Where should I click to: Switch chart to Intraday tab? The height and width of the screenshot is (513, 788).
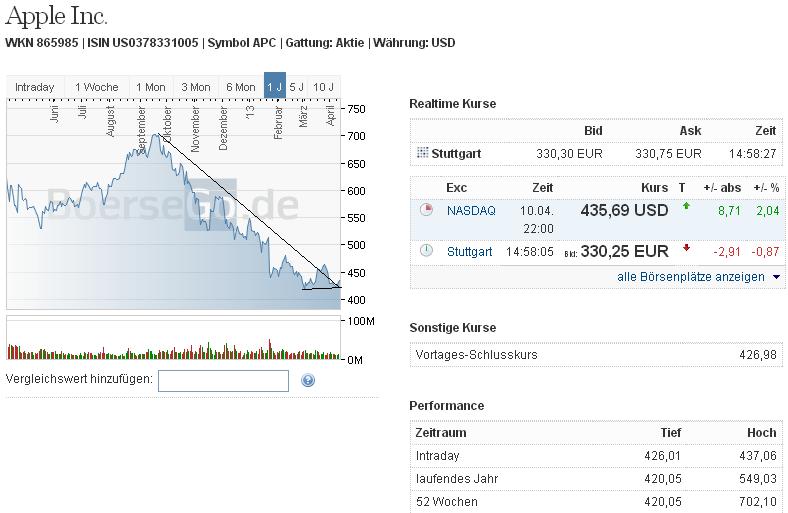35,87
